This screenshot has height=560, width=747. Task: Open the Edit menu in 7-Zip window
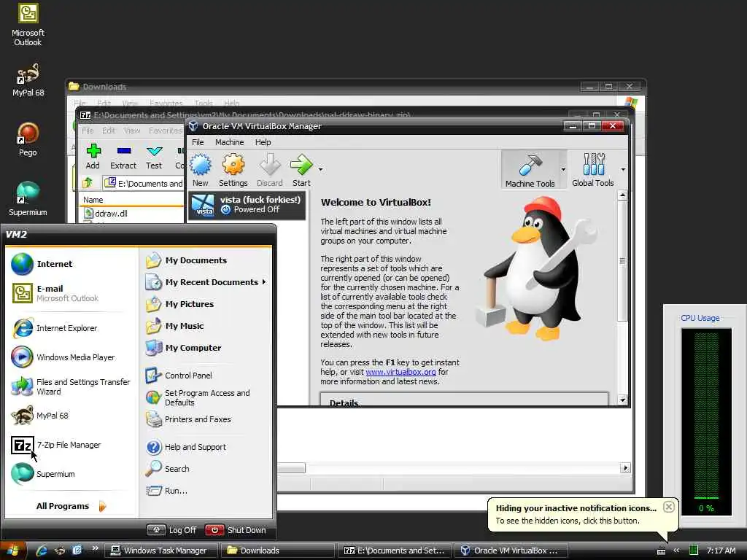pyautogui.click(x=109, y=131)
